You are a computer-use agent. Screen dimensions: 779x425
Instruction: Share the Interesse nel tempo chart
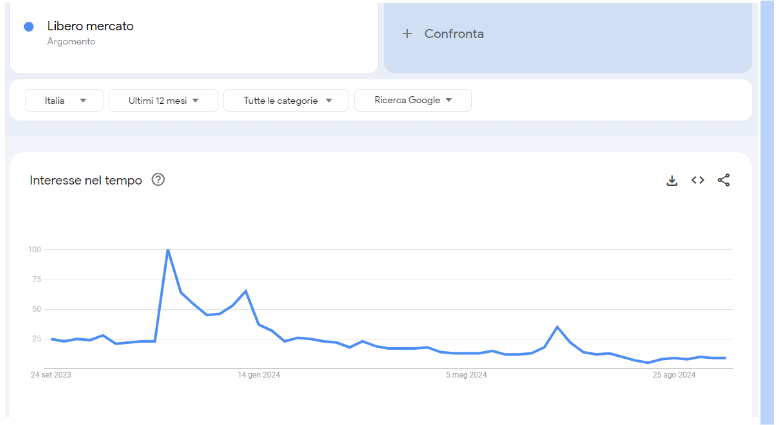tap(724, 180)
